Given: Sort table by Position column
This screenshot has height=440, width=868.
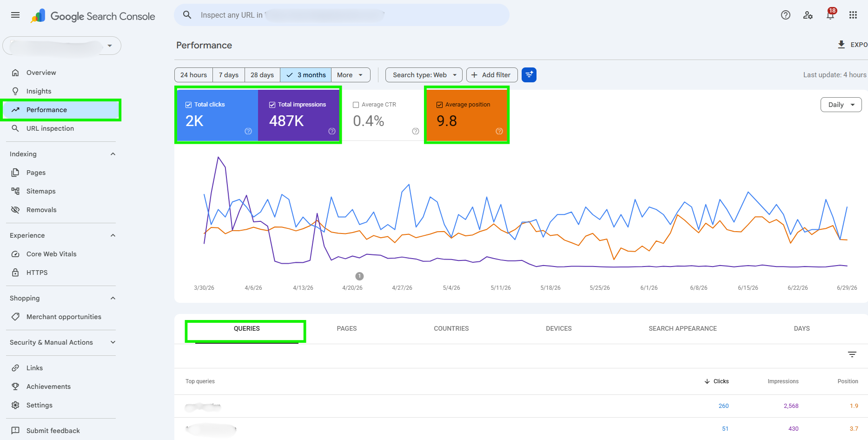Looking at the screenshot, I should click(848, 381).
